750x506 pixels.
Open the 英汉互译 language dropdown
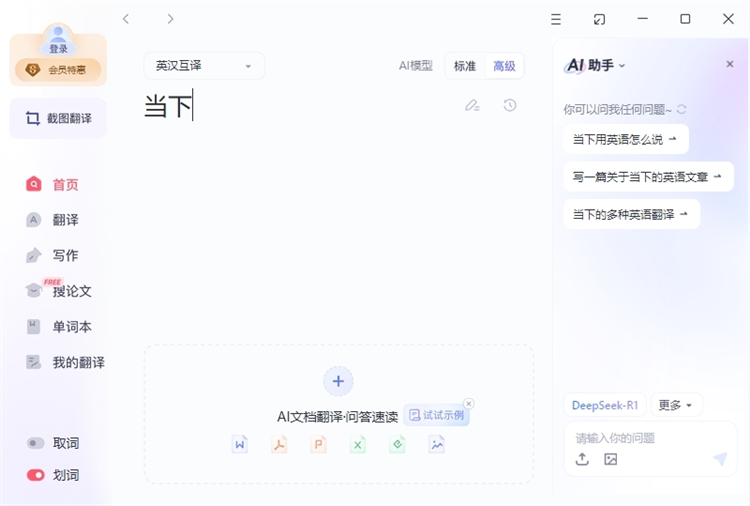(x=204, y=66)
